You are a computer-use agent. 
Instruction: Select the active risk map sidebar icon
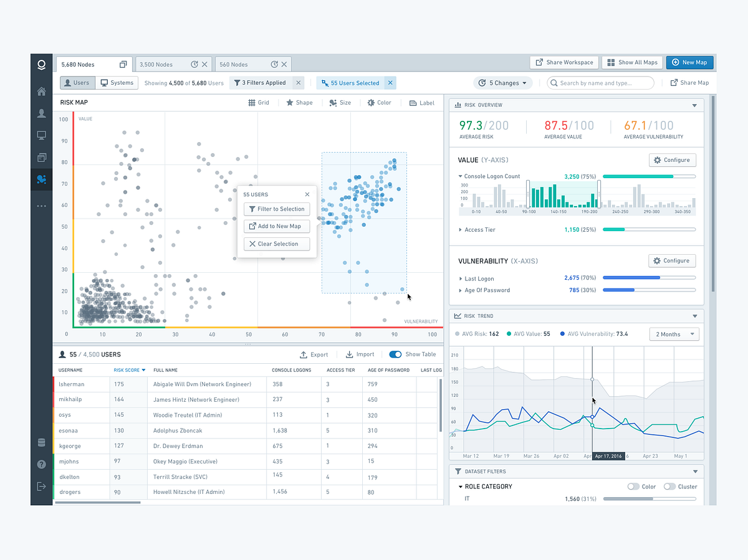(x=42, y=179)
